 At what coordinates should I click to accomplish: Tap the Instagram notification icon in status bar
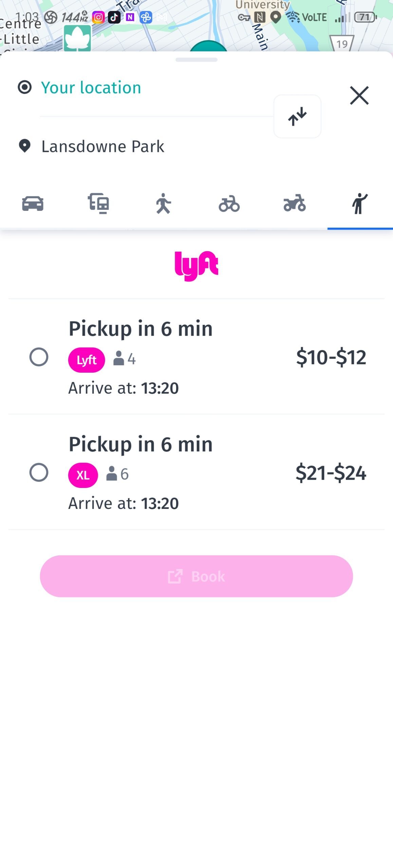(98, 17)
